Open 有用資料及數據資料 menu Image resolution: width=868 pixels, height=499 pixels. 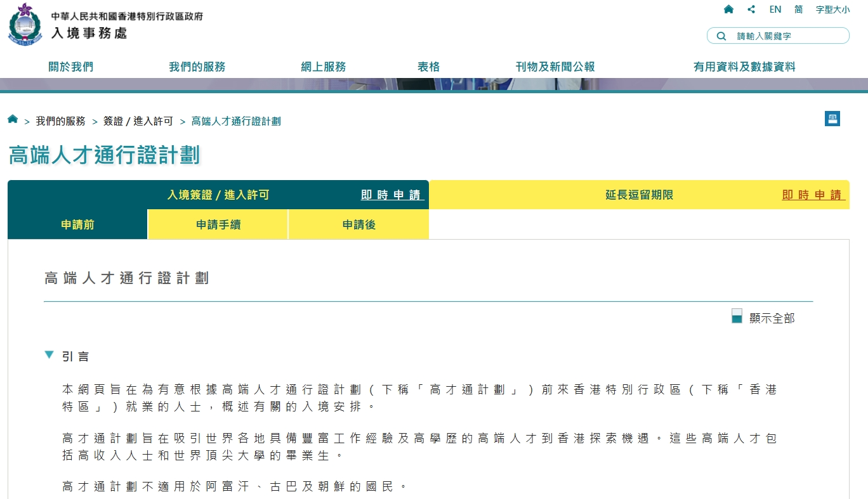(x=744, y=67)
